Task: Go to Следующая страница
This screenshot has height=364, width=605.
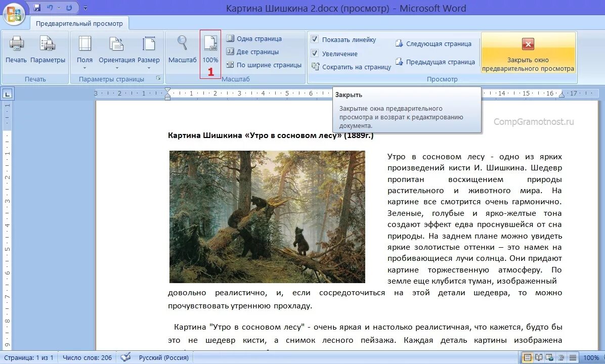Action: 434,43
